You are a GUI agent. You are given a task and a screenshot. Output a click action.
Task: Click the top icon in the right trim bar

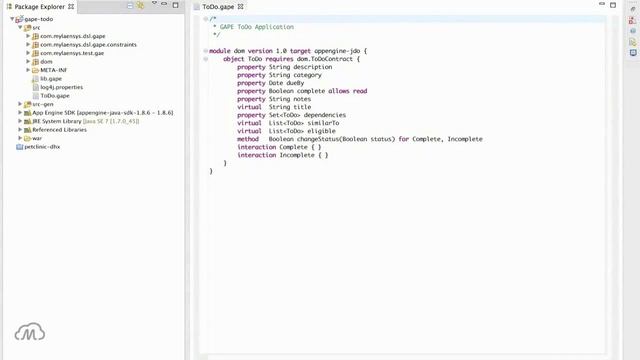633,9
